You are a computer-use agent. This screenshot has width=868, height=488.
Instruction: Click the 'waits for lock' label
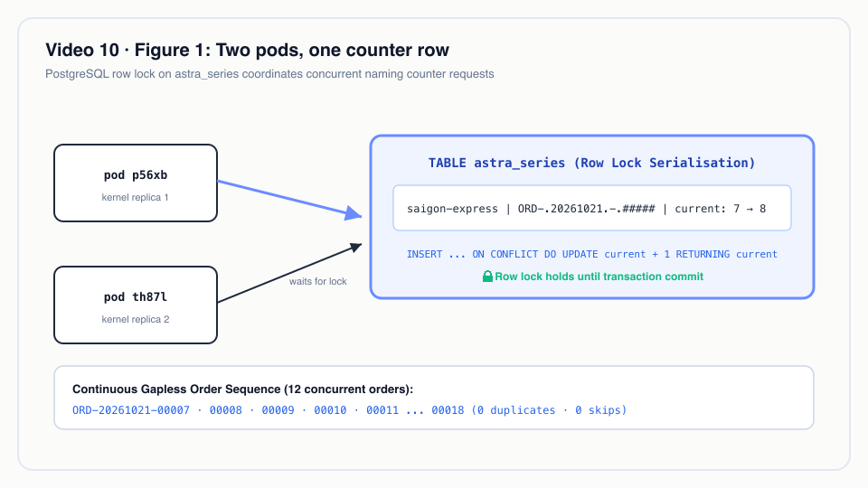coord(317,281)
